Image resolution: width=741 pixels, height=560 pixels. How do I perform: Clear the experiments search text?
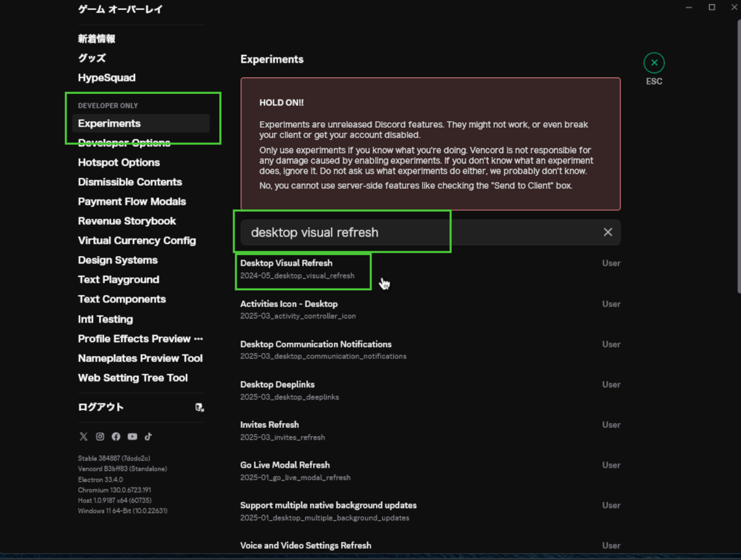click(608, 232)
